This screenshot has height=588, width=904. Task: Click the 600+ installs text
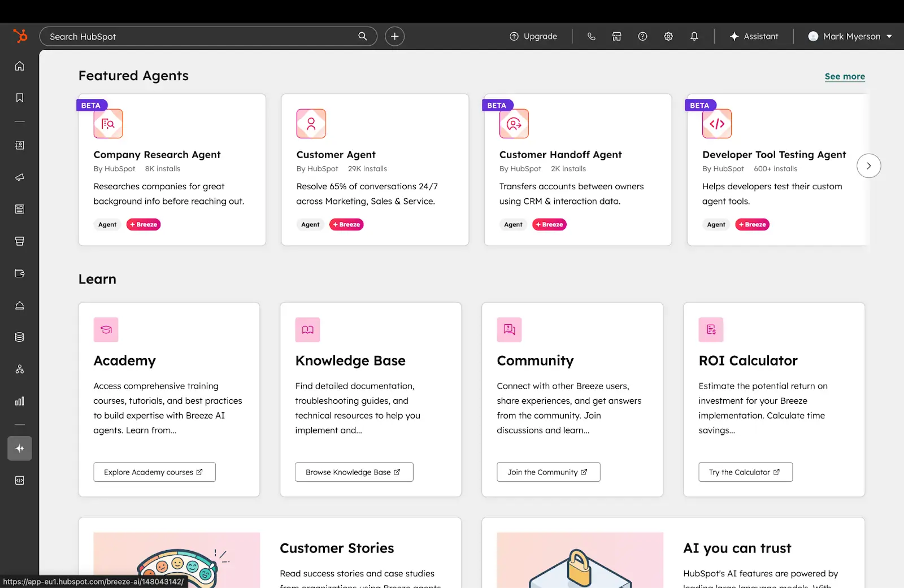click(x=776, y=169)
